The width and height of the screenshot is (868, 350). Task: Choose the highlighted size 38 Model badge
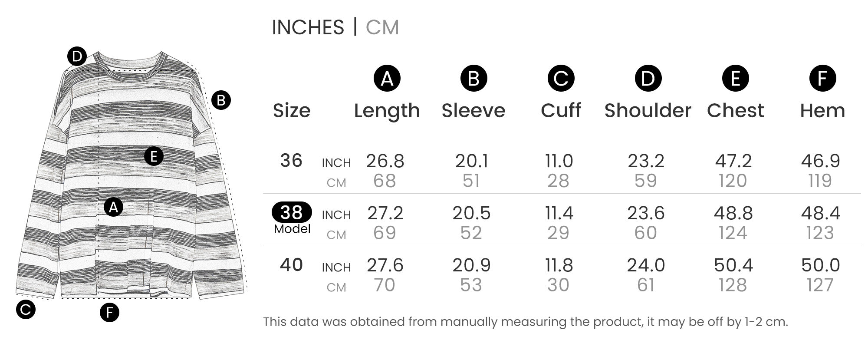tap(292, 213)
